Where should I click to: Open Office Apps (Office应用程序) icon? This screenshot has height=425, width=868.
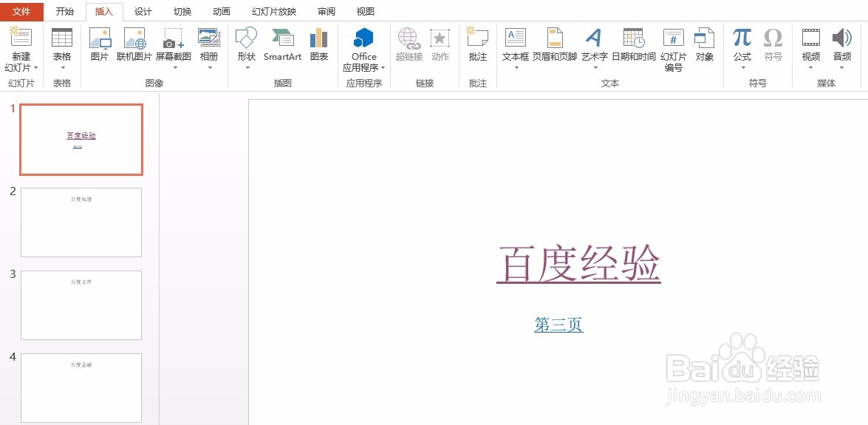(363, 38)
